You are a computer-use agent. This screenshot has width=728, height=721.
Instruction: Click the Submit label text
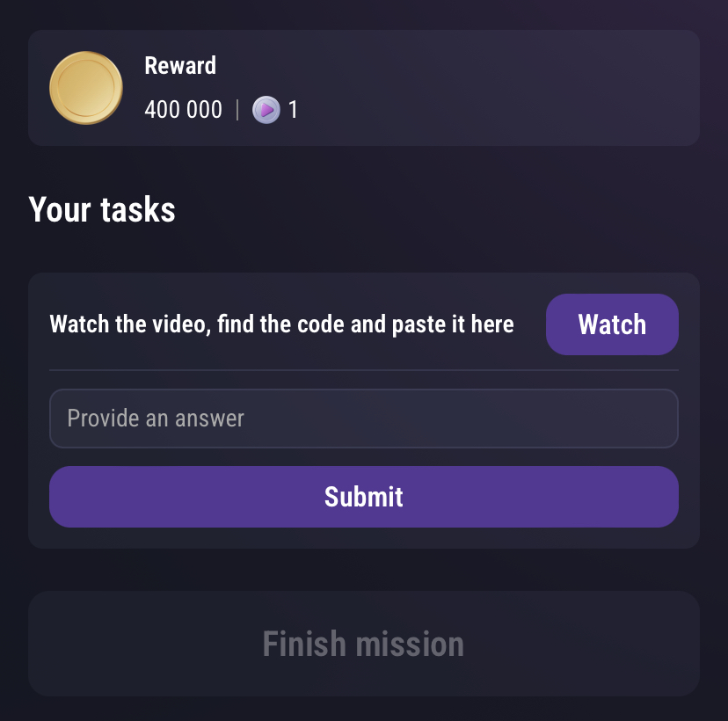coord(363,497)
